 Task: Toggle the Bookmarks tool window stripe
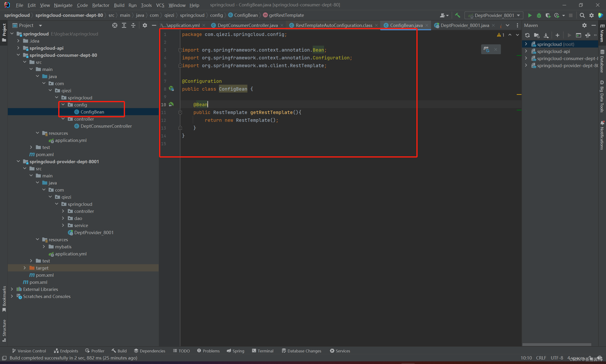(4, 298)
